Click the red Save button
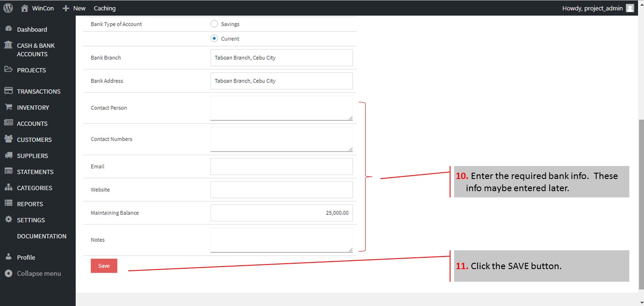Viewport: 644px width, 306px height. tap(104, 266)
